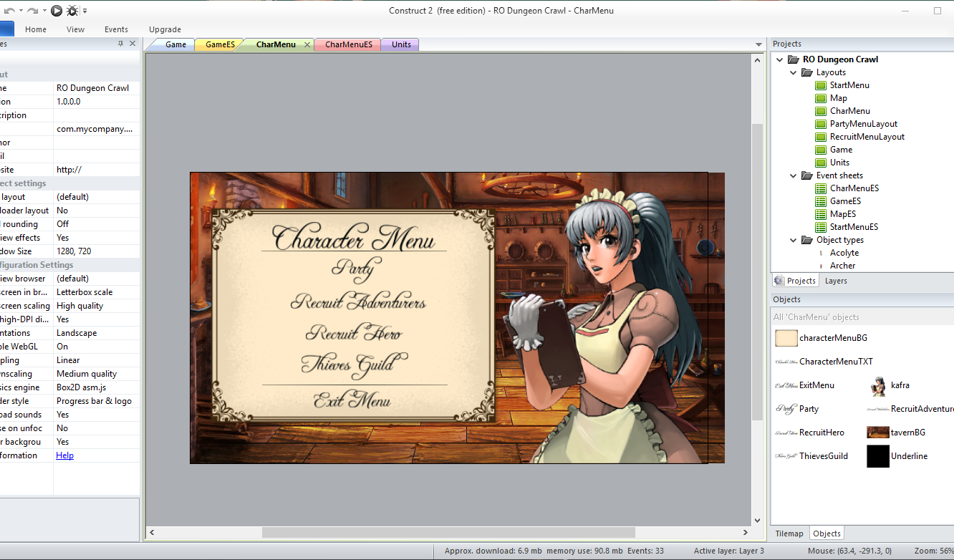The height and width of the screenshot is (560, 954).
Task: Collapse the Object types folder
Action: 793,240
